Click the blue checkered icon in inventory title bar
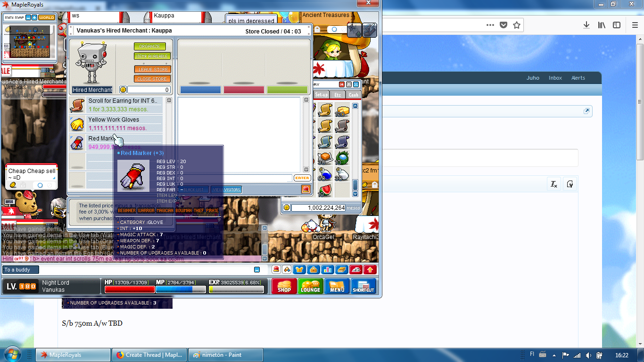 356,84
